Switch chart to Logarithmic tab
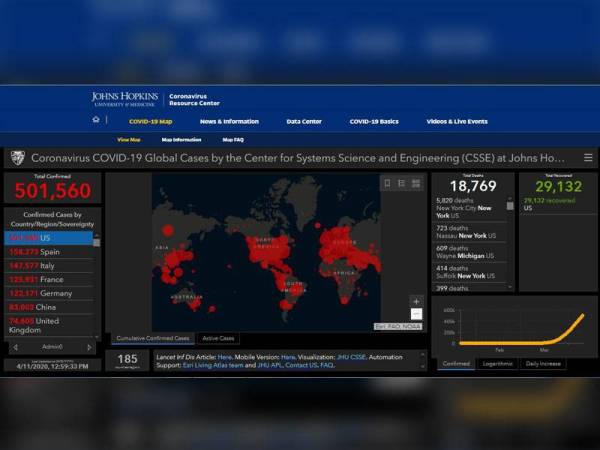The image size is (600, 450). [x=497, y=364]
